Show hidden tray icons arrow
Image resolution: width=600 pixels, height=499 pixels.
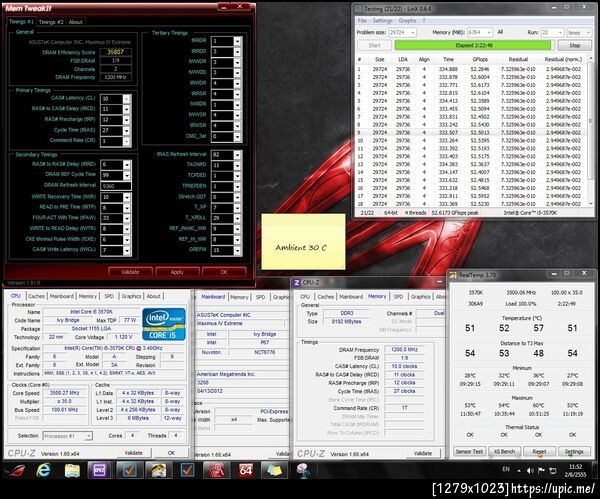tap(519, 471)
